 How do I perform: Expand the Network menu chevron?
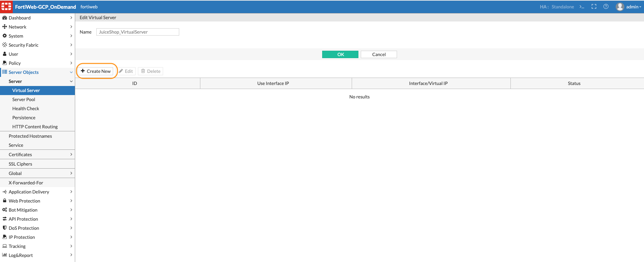71,27
